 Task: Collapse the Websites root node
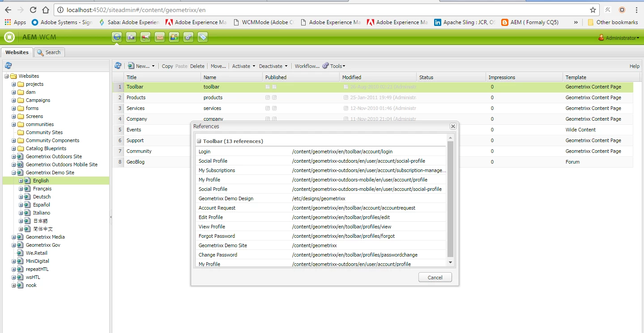7,76
